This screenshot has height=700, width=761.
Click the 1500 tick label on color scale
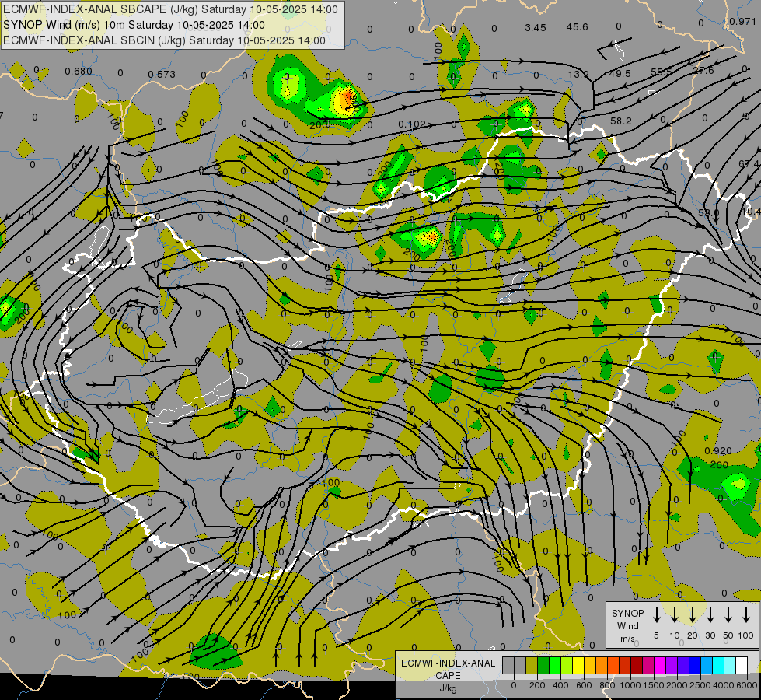[x=653, y=685]
